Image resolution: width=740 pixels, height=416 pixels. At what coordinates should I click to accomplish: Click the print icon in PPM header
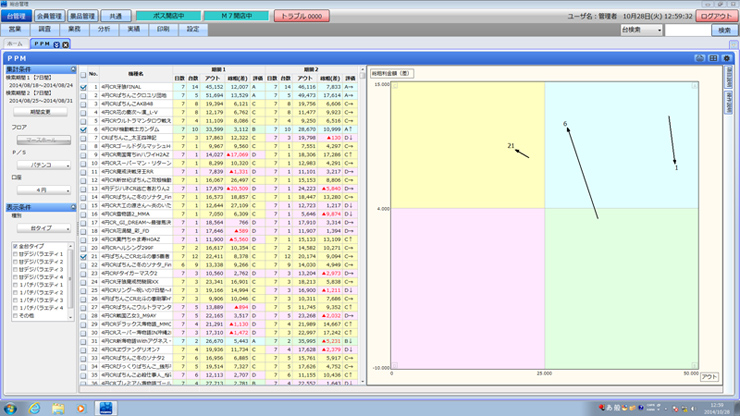tap(699, 58)
